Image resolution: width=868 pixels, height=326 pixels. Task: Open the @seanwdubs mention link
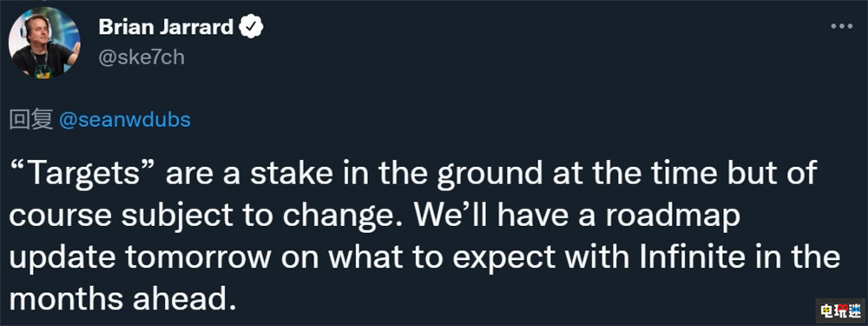124,120
